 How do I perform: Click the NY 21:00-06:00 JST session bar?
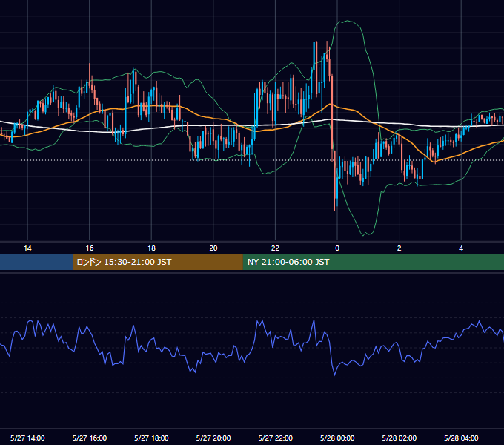coord(373,262)
